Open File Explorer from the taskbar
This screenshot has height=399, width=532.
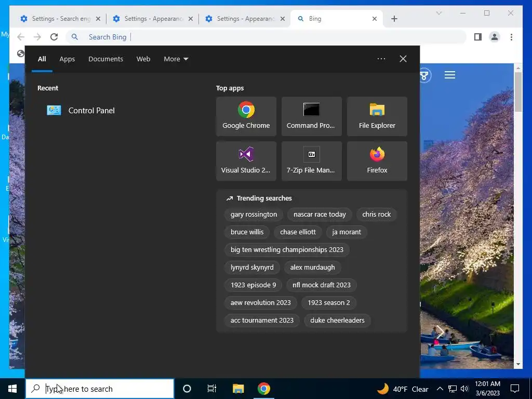click(x=238, y=389)
